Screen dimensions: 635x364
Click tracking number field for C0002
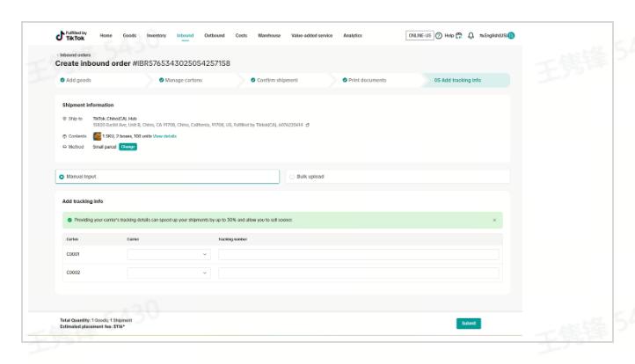[359, 273]
